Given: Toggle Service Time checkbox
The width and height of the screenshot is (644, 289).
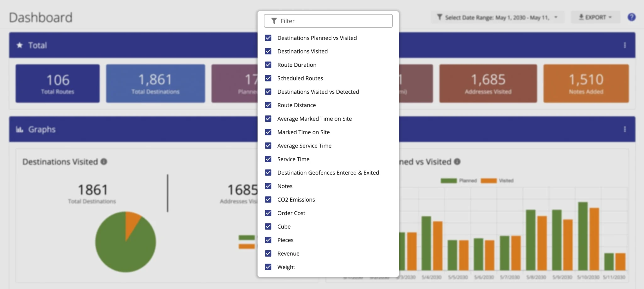Looking at the screenshot, I should [268, 159].
